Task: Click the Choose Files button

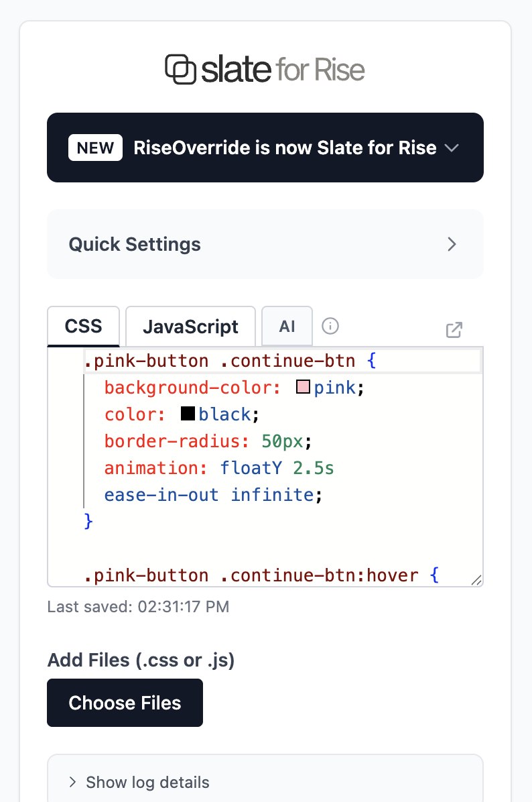Action: click(125, 702)
